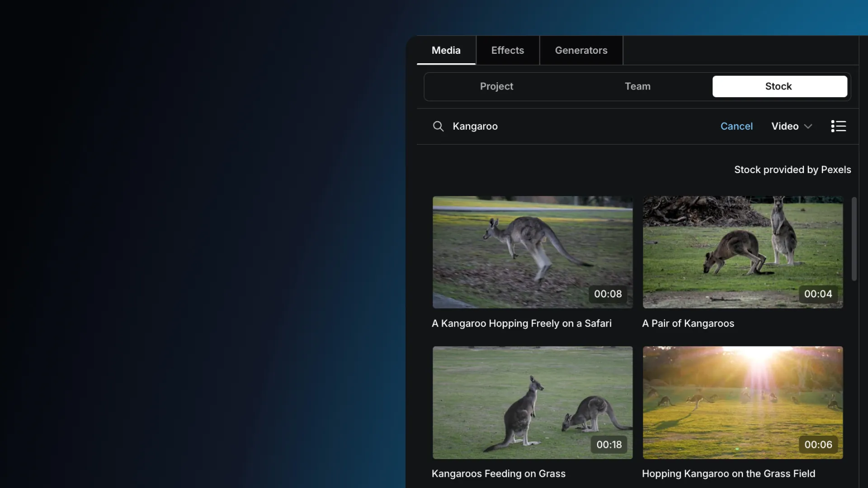Click the Stock provided by Pexels text
The width and height of the screenshot is (868, 488).
(792, 169)
